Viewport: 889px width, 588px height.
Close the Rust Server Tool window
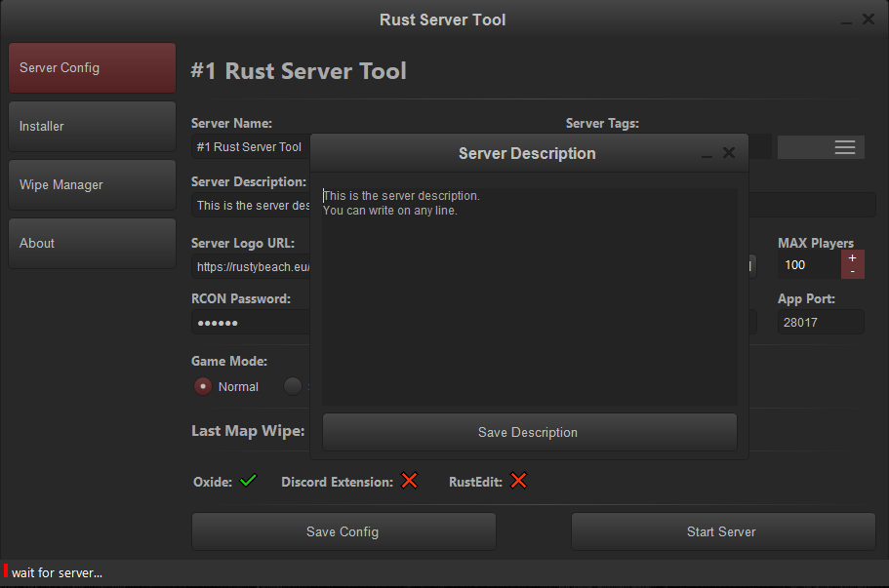[x=868, y=20]
